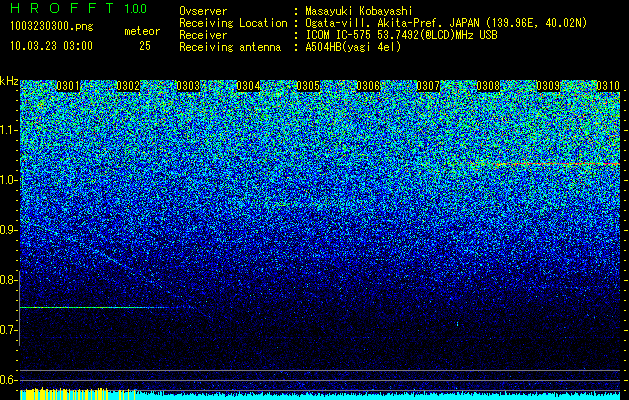Image resolution: width=629 pixels, height=400 pixels.
Task: Click the 0.9 frequency axis label
Action: [8, 230]
